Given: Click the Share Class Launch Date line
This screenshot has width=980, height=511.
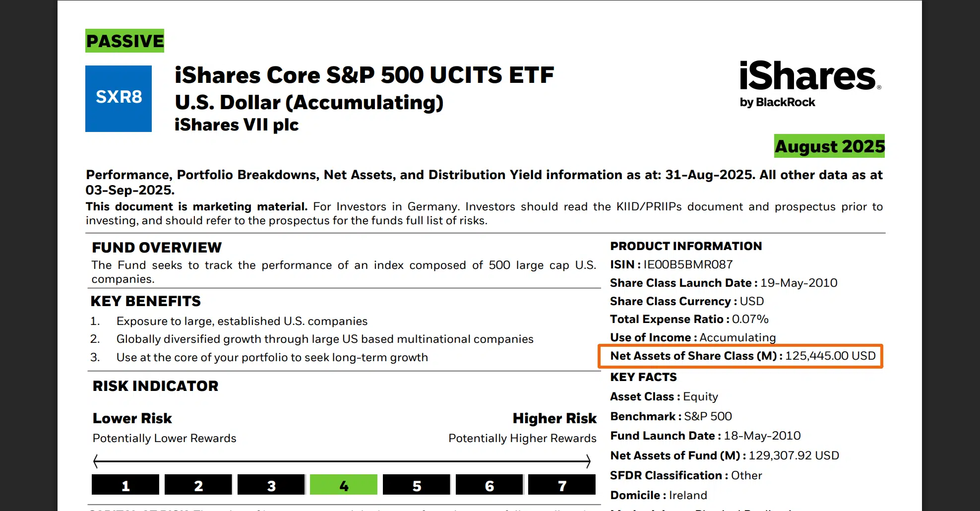Looking at the screenshot, I should pyautogui.click(x=723, y=283).
